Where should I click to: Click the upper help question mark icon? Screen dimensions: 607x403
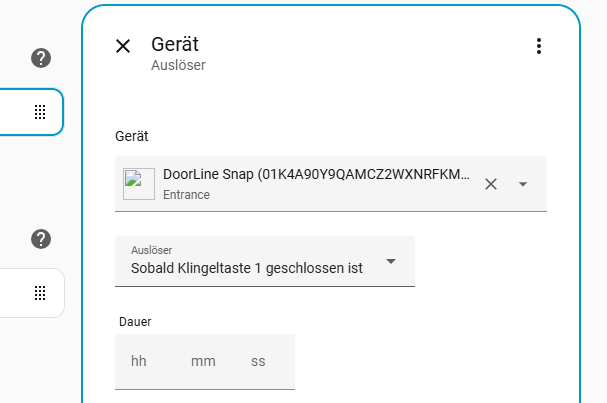[x=41, y=58]
